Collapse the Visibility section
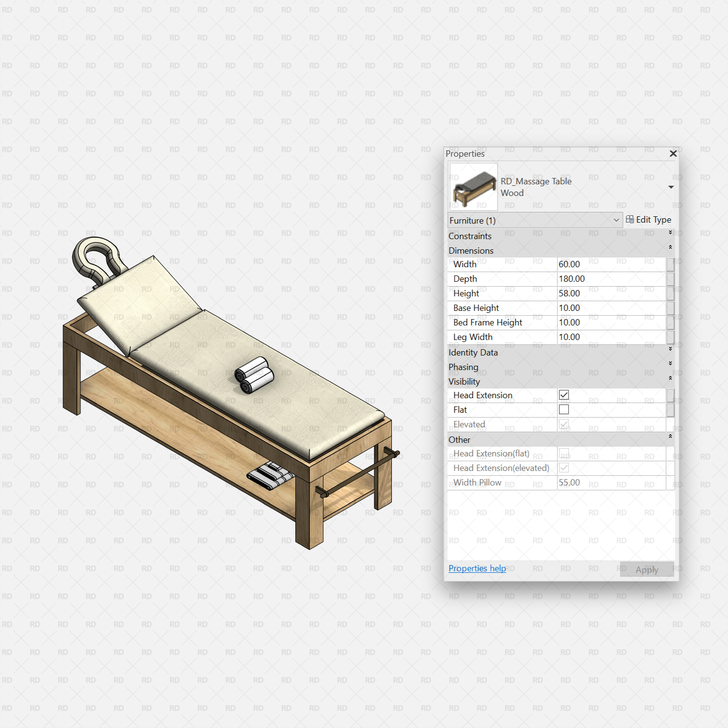This screenshot has height=728, width=728. pos(670,378)
